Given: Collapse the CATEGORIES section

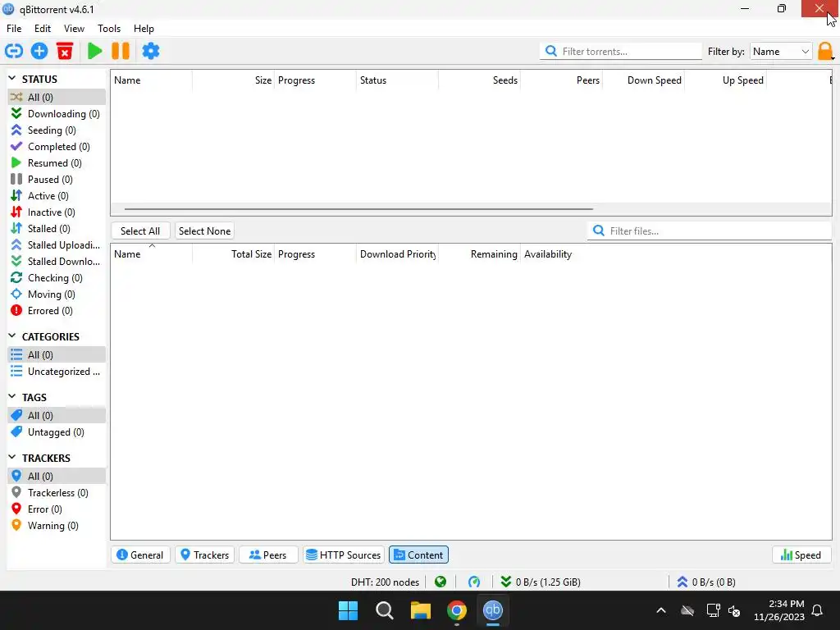Looking at the screenshot, I should tap(12, 336).
